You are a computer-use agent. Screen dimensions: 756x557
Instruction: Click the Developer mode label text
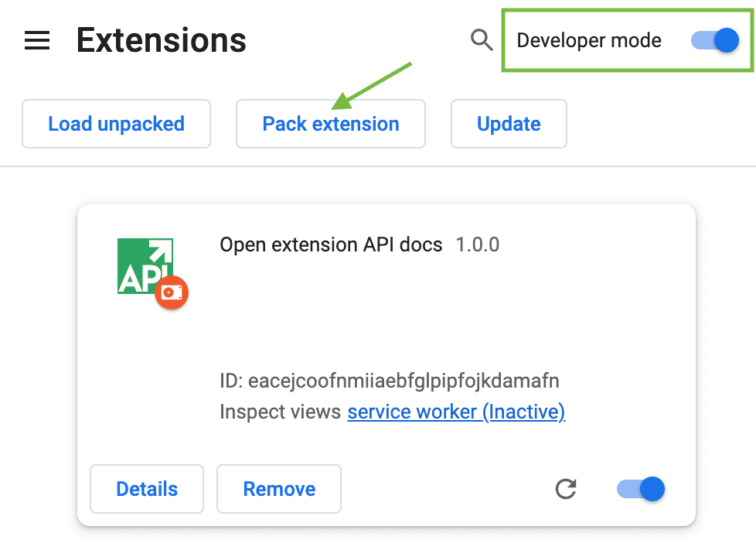tap(588, 40)
